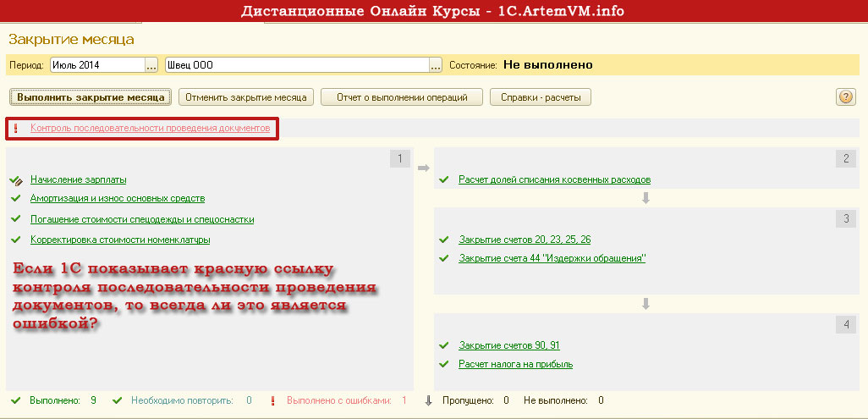The image size is (868, 419).
Task: Open Справки - расчеты menu button
Action: tap(541, 97)
